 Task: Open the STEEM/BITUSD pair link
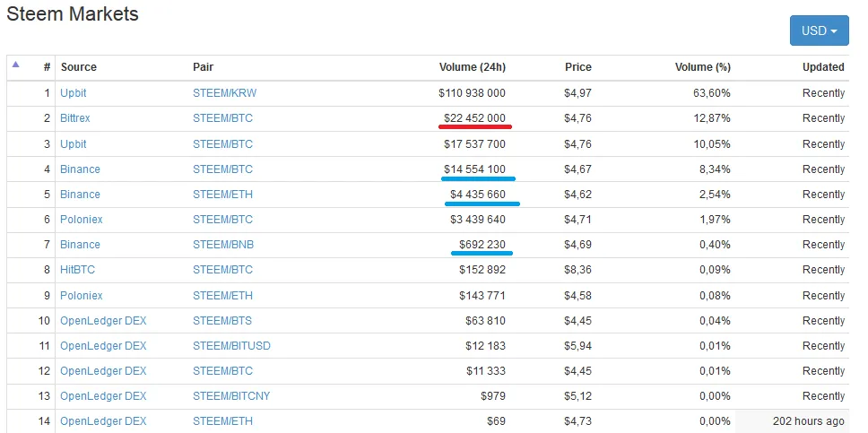[x=231, y=346]
